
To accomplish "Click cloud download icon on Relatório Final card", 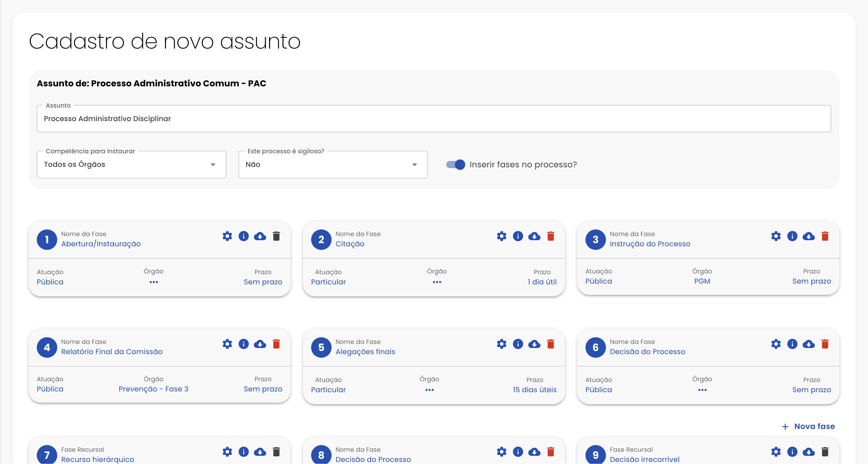I will point(260,344).
